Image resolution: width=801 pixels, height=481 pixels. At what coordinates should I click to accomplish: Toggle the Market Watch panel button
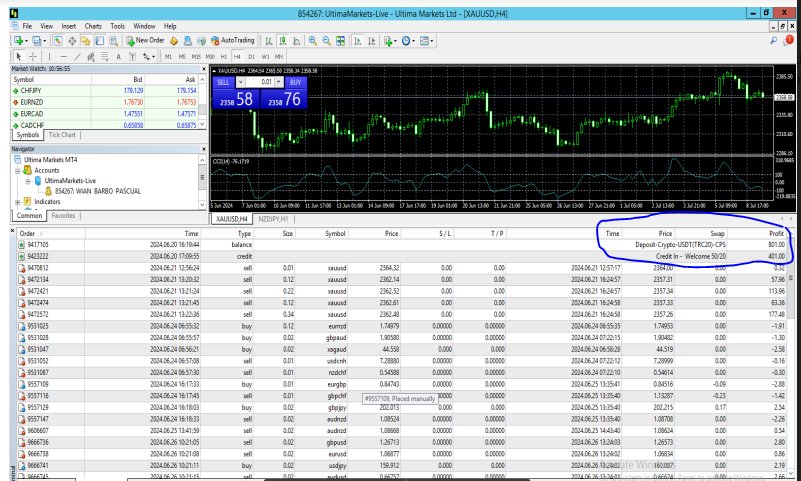pyautogui.click(x=58, y=41)
